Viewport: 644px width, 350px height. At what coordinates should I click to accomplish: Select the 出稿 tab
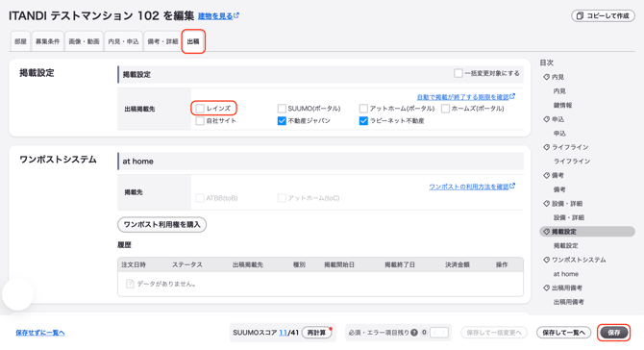tap(193, 41)
